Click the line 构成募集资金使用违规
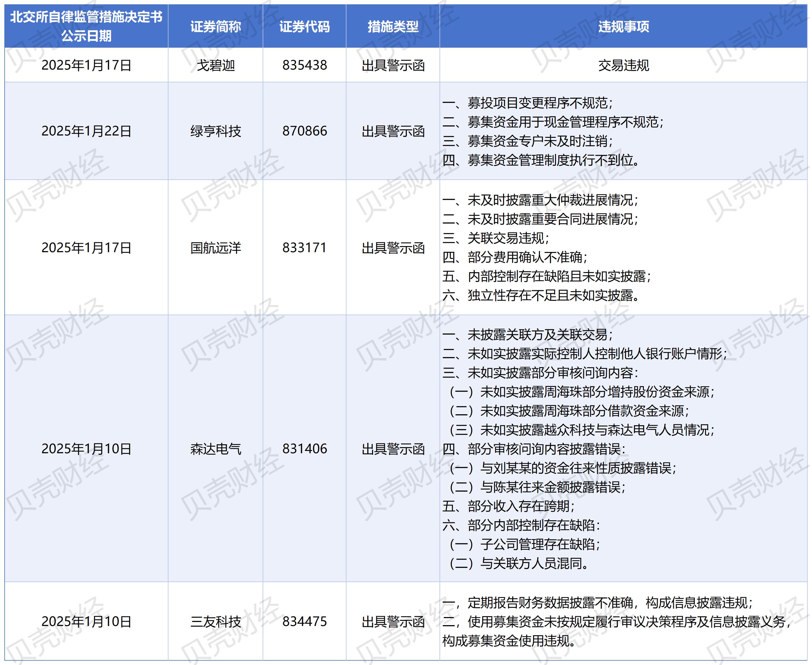This screenshot has height=665, width=812. tap(509, 640)
